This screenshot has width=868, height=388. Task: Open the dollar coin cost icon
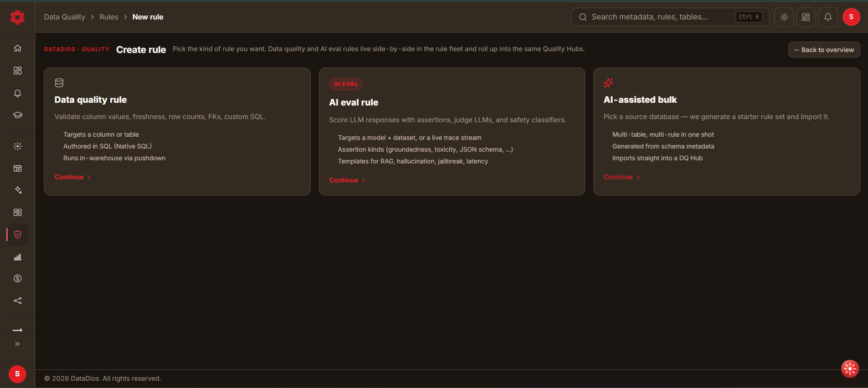18,278
